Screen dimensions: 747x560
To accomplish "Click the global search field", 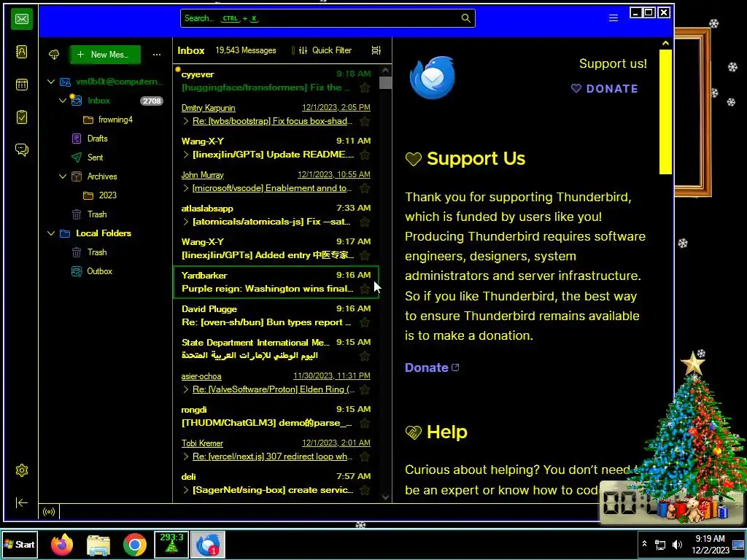I will point(328,18).
